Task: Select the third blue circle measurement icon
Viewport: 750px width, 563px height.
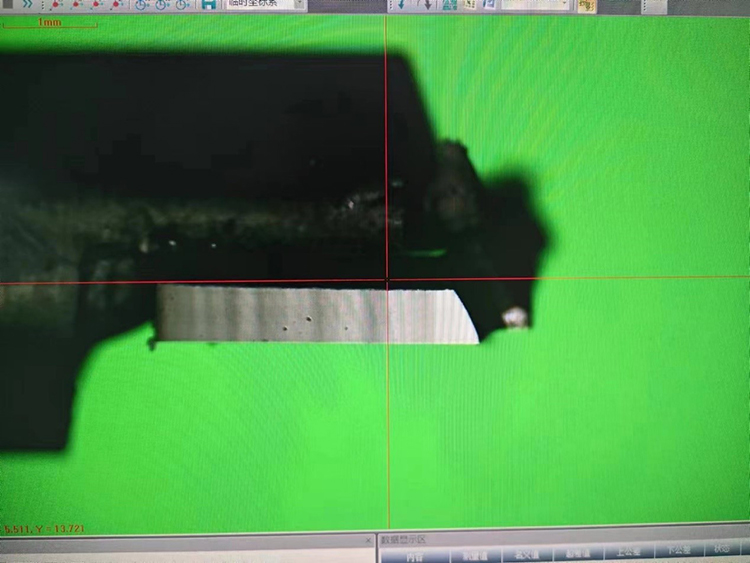Action: tap(181, 4)
